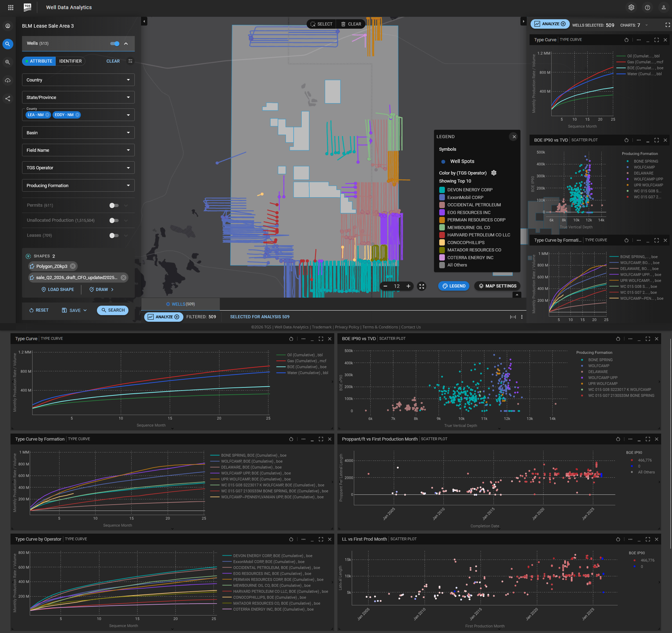Screen dimensions: 672x633
Task: Turn on the Leases layer toggle
Action: [x=114, y=235]
